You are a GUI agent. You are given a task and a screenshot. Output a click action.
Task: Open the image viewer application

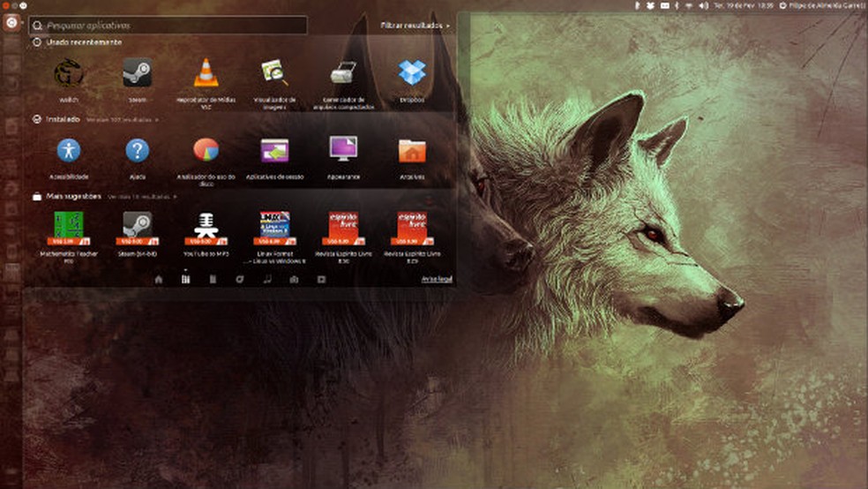point(274,73)
